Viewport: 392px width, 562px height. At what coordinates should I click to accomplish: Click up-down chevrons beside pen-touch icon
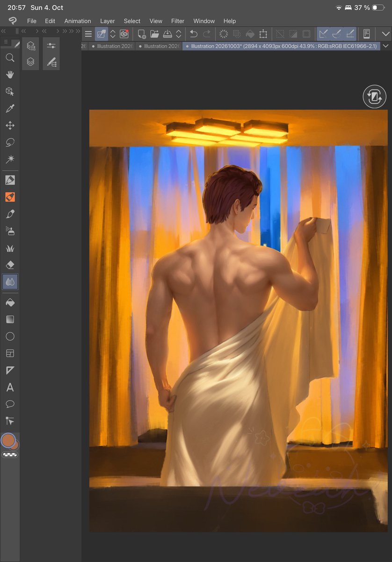(113, 34)
